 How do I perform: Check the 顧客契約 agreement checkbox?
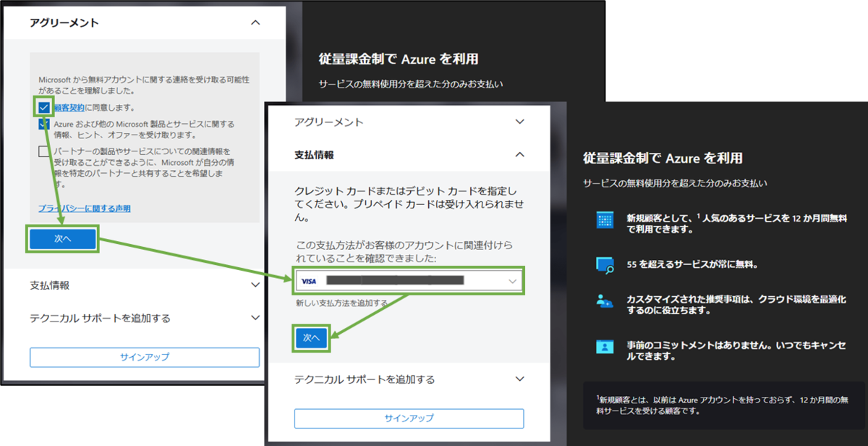(x=45, y=107)
